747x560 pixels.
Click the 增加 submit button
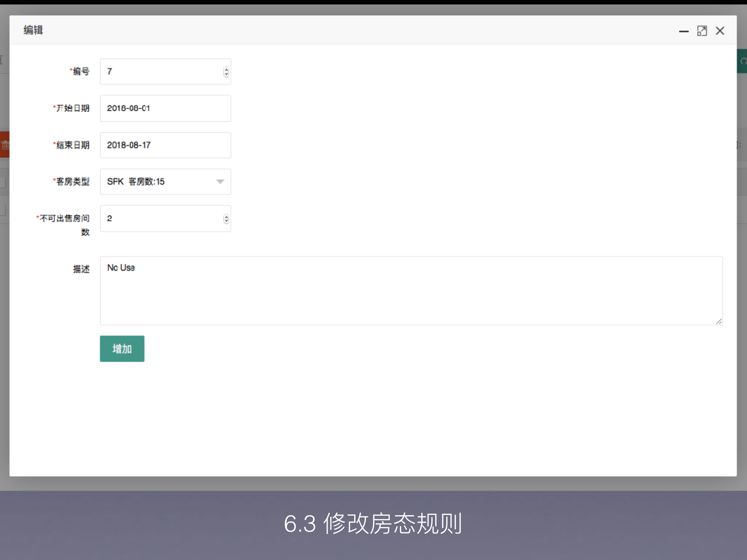pos(122,349)
